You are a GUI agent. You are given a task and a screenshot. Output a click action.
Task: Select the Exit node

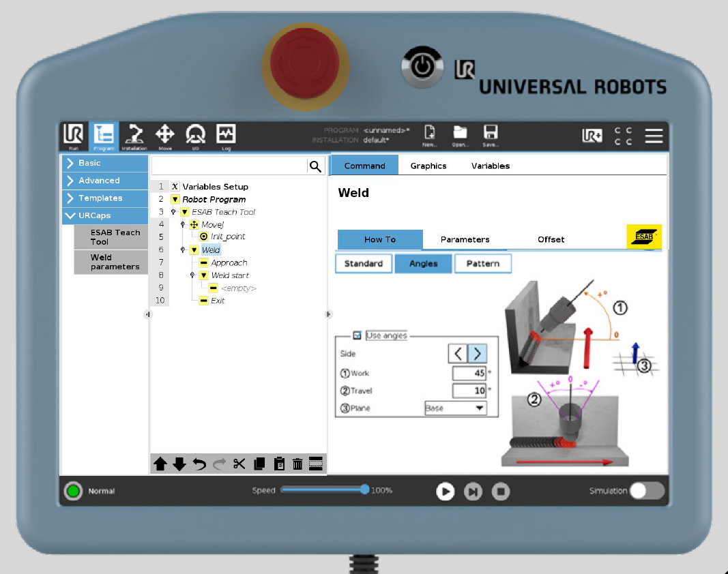(x=217, y=301)
